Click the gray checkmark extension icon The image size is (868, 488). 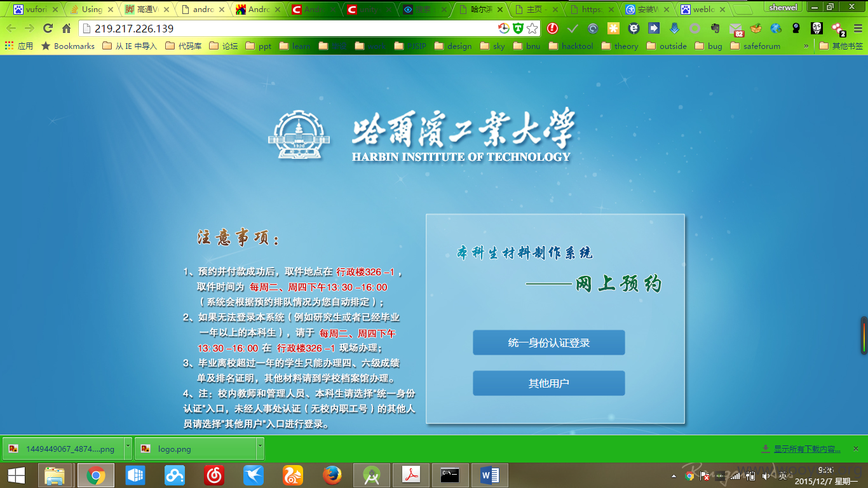[x=573, y=29]
